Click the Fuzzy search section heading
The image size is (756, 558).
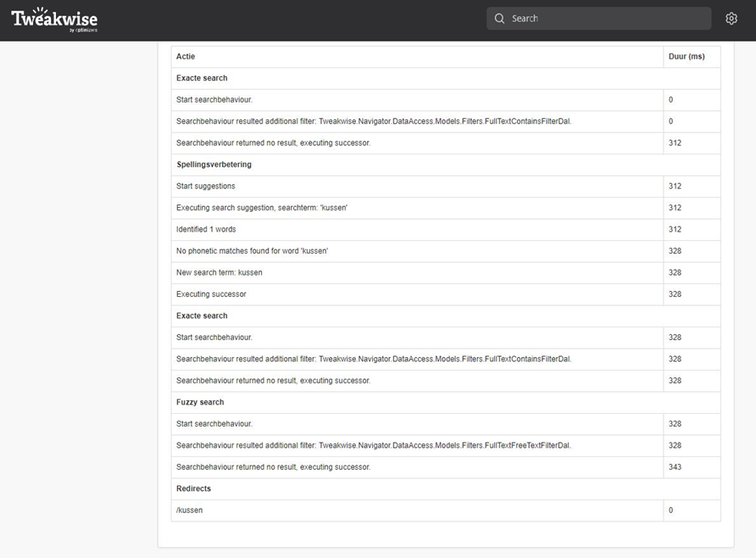[200, 402]
